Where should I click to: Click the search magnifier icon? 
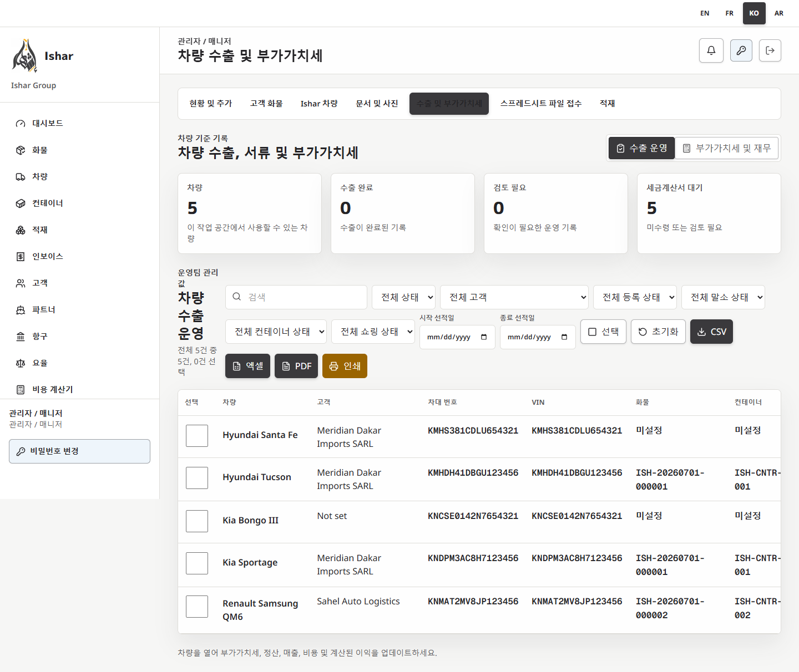coord(237,297)
